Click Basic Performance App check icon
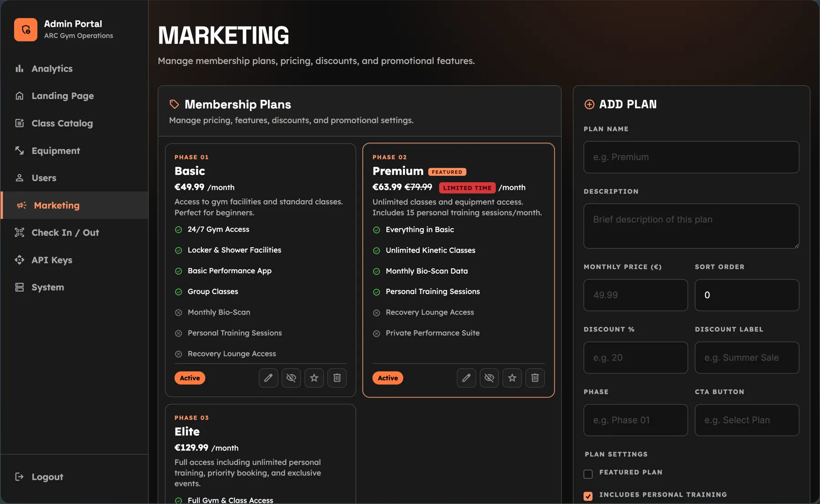 (x=179, y=271)
